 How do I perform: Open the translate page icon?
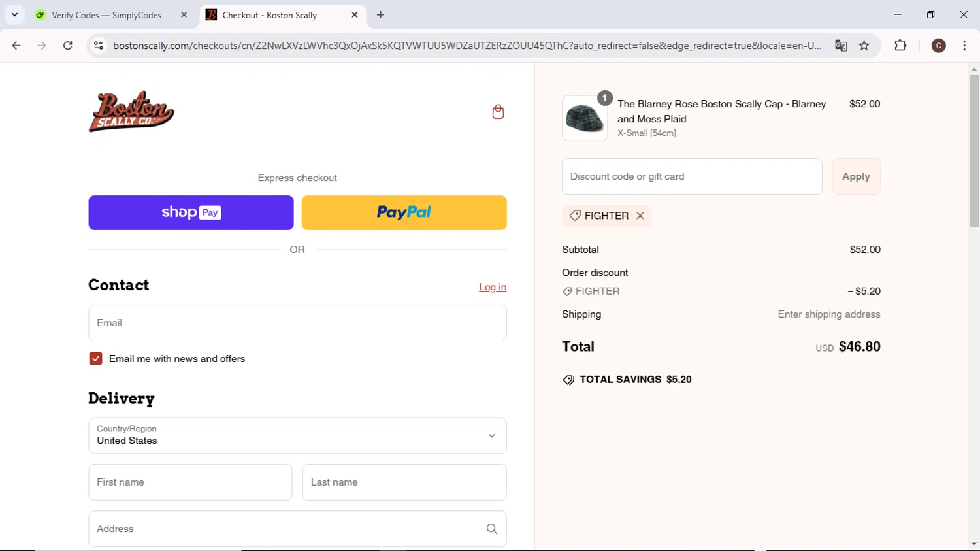click(x=841, y=46)
